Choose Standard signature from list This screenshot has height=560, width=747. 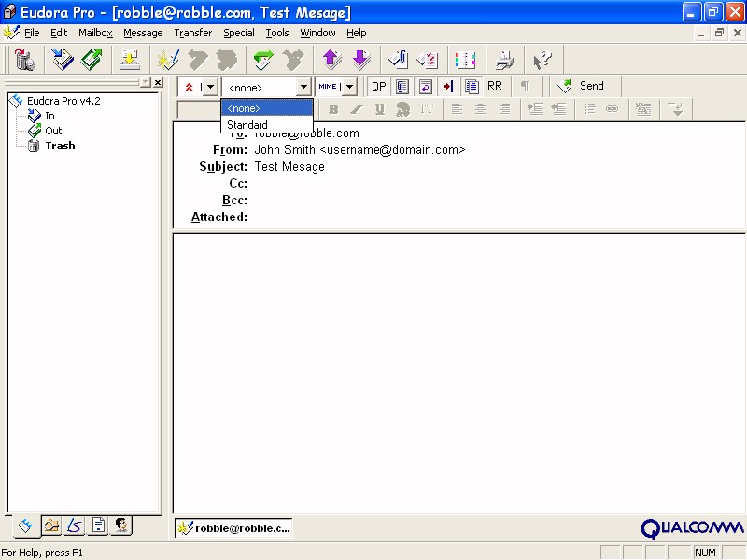267,125
